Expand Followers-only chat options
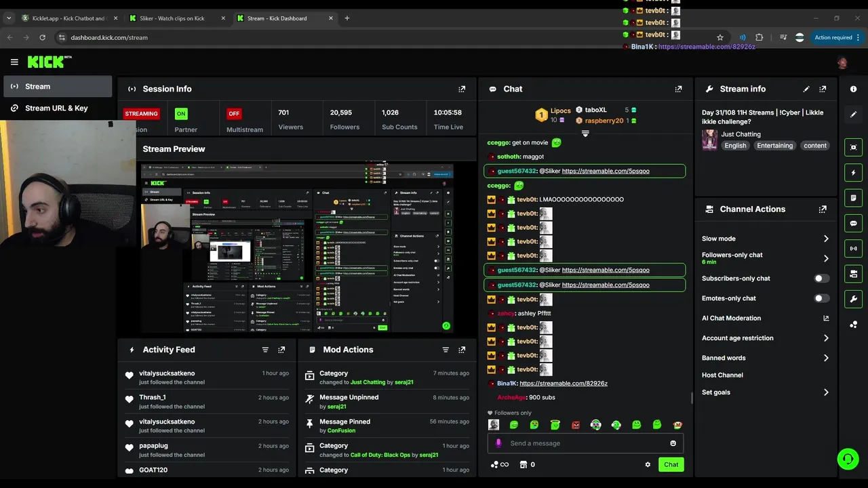The width and height of the screenshot is (868, 488). coord(826,258)
